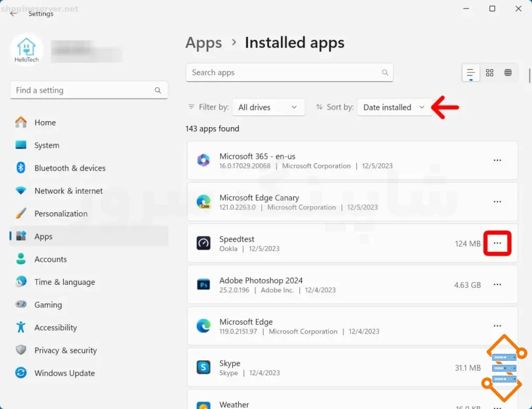Click the Microsoft 365 - en-us title

257,156
